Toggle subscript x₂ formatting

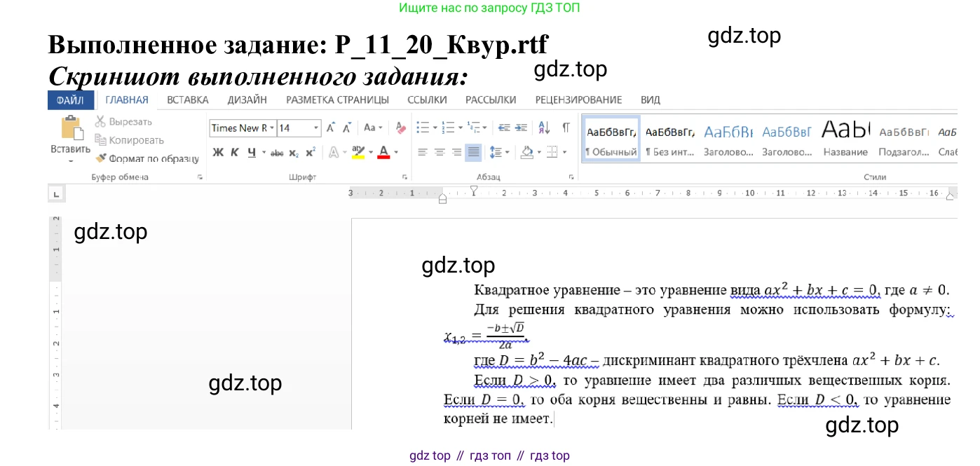click(294, 153)
